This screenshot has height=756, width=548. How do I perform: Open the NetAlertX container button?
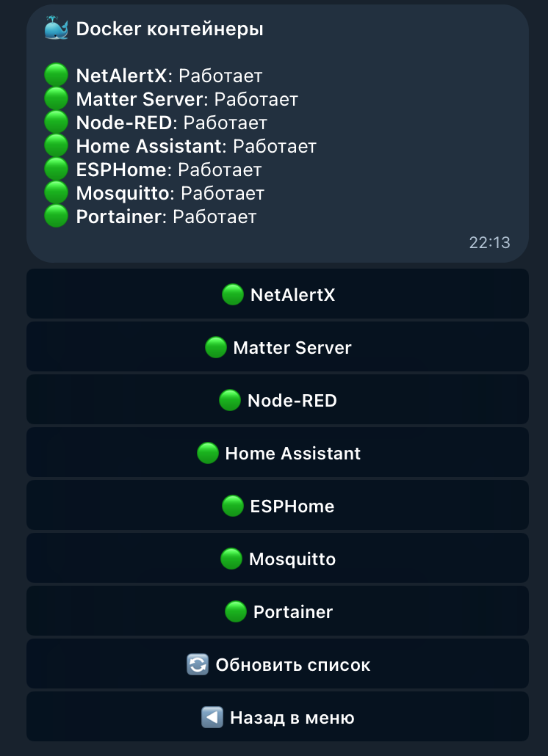[278, 294]
